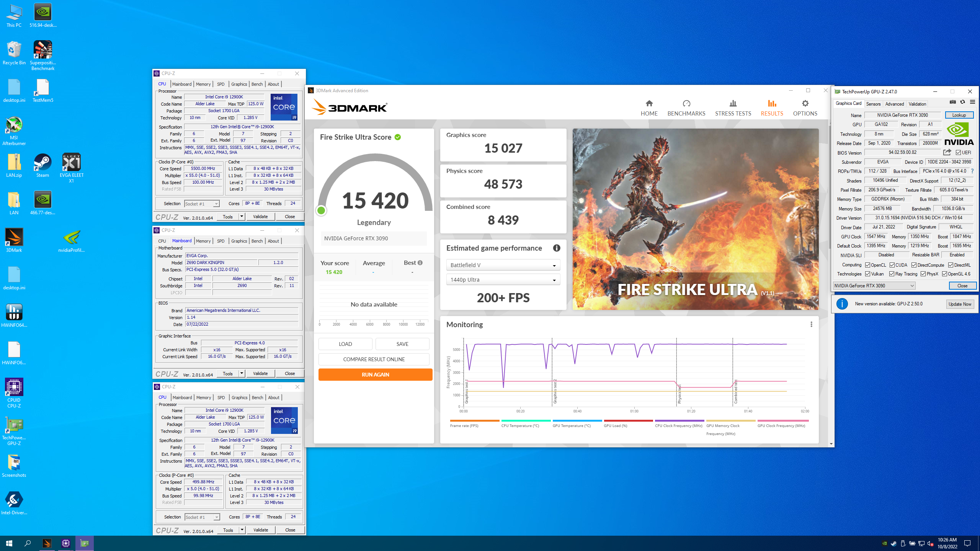This screenshot has width=980, height=551.
Task: Open the GPU selector dropdown in GPU-Z
Action: click(874, 285)
